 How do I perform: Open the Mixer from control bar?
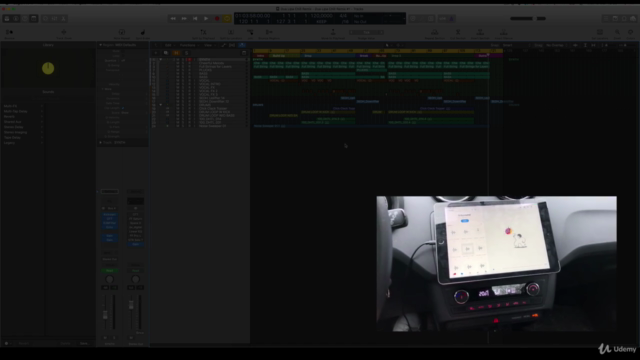[x=54, y=18]
